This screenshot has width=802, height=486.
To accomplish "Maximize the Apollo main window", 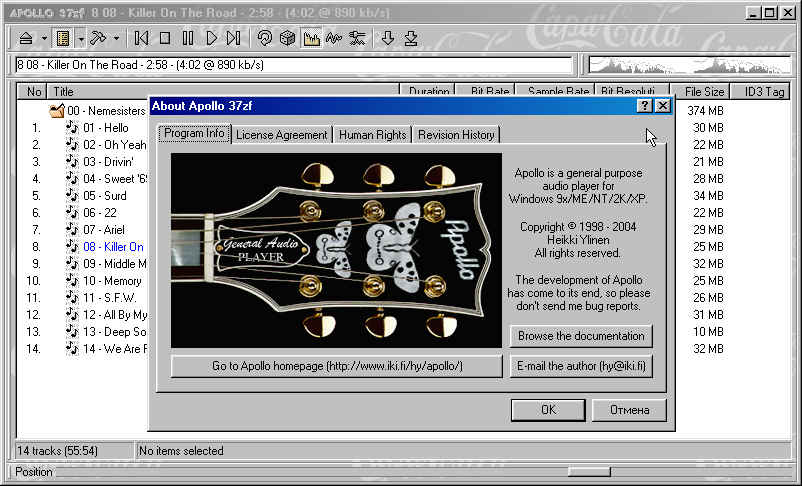I will coord(769,13).
